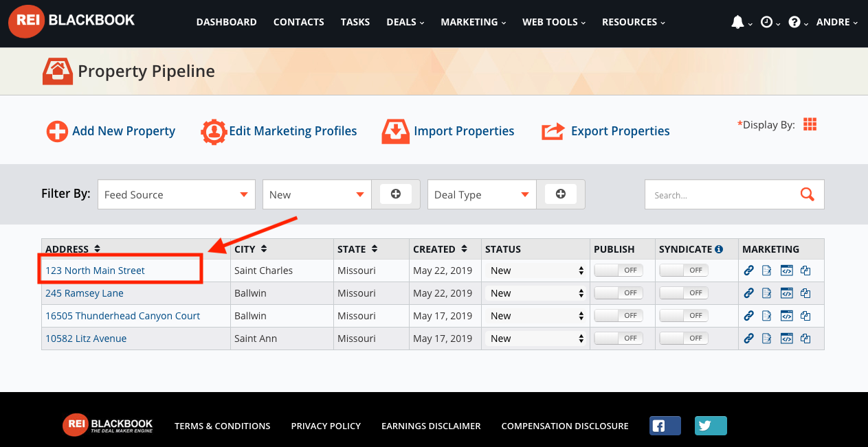Viewport: 868px width, 447px height.
Task: Open the document edit icon for 123 North Main Street
Action: 767,271
